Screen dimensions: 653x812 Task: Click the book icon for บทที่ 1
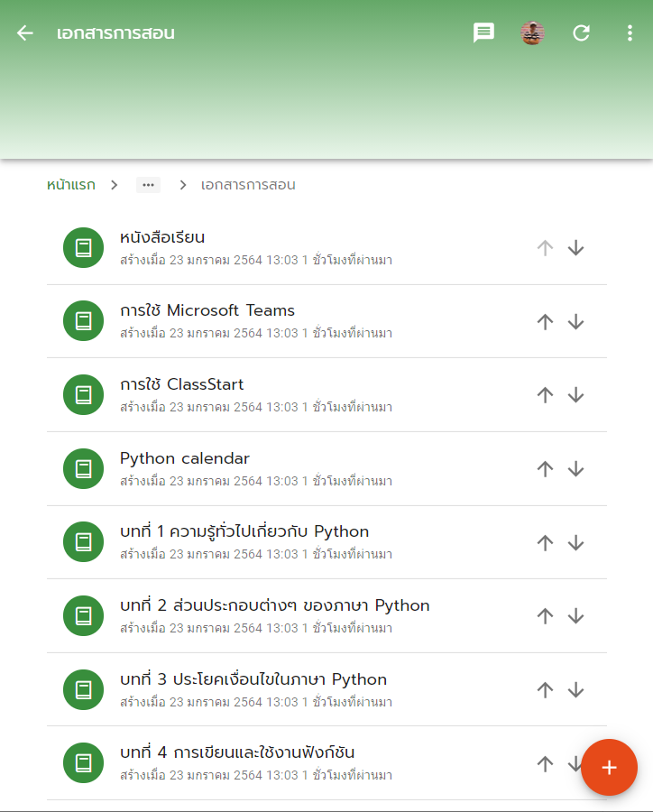pyautogui.click(x=83, y=541)
